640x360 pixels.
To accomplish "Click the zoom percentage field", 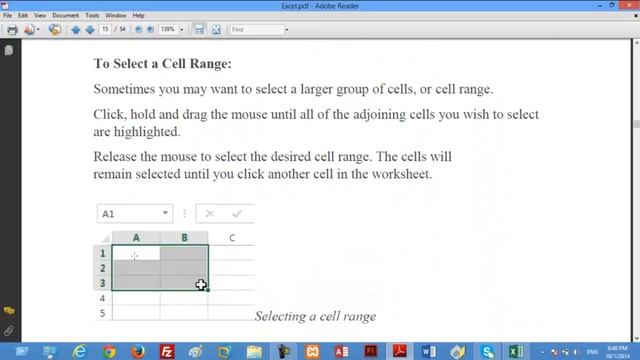I will pos(168,29).
